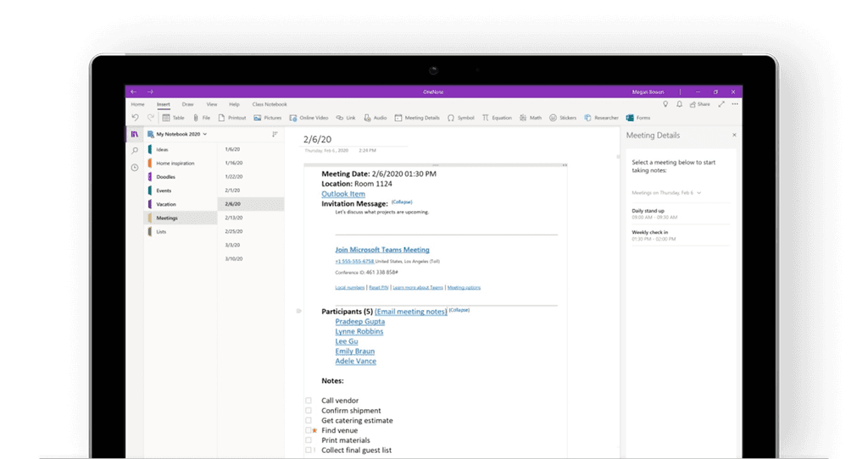Collapse the Invitation Message section
This screenshot has width=868, height=459.
tap(402, 202)
